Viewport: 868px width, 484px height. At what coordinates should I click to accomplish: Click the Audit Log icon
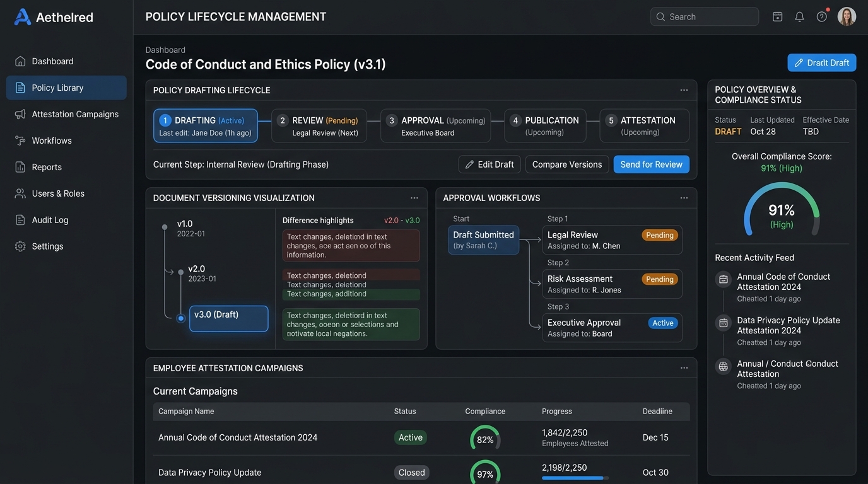coord(20,220)
